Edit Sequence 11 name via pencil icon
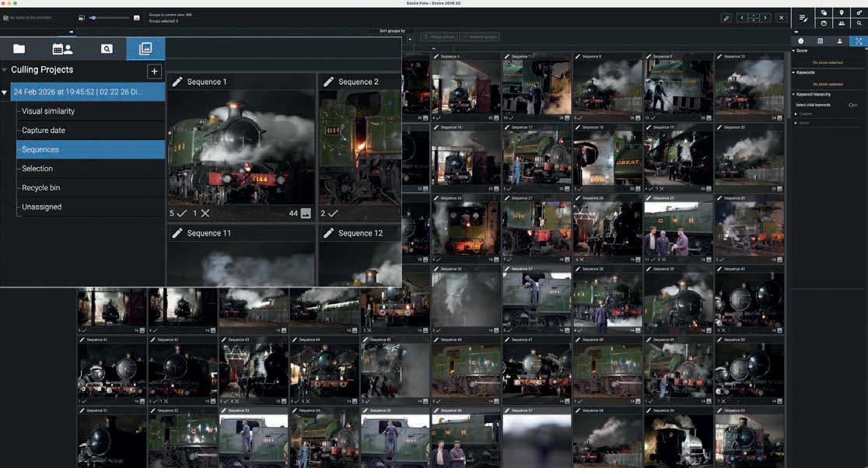Screen dimensions: 868x468 tap(177, 233)
